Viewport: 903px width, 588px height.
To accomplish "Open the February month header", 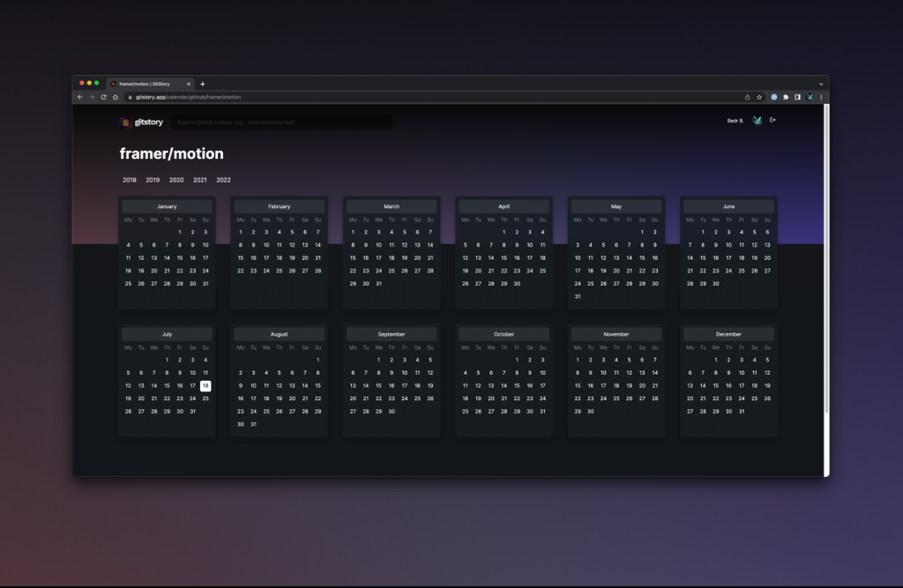I will click(280, 206).
